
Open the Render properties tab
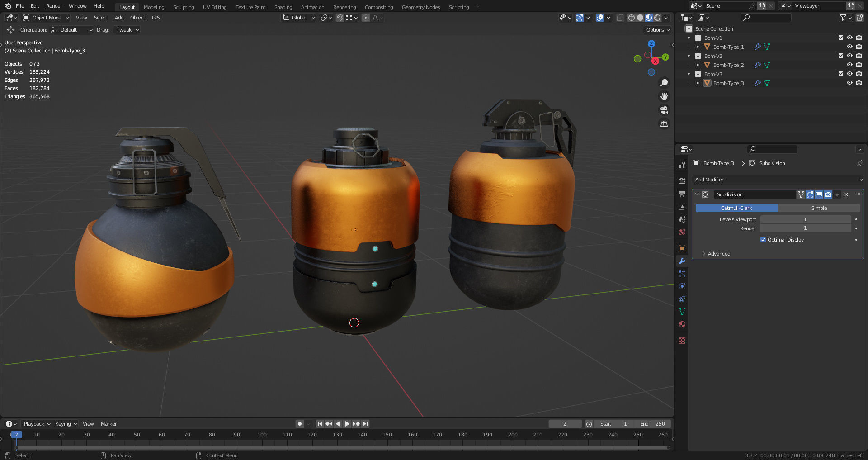pyautogui.click(x=682, y=181)
